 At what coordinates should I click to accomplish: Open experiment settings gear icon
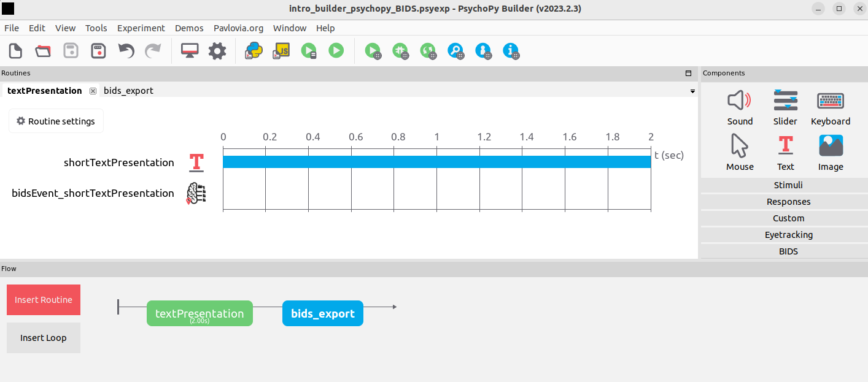(217, 51)
